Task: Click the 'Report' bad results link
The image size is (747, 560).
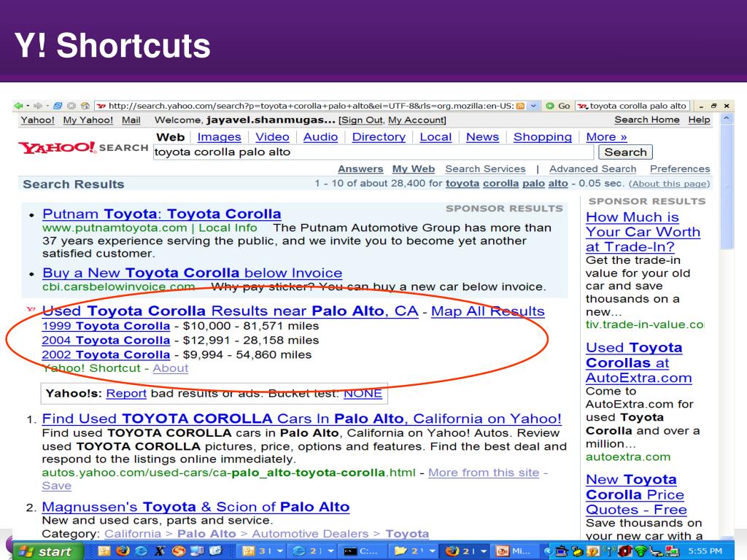Action: click(126, 393)
